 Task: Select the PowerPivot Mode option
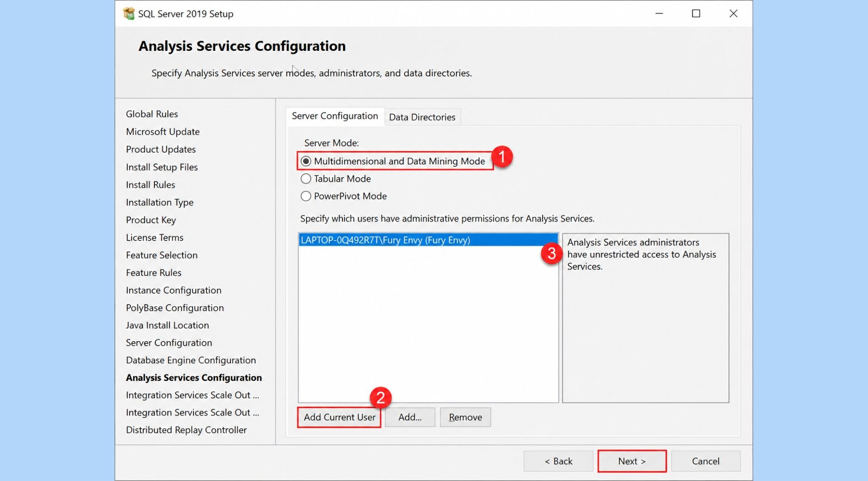(x=343, y=196)
